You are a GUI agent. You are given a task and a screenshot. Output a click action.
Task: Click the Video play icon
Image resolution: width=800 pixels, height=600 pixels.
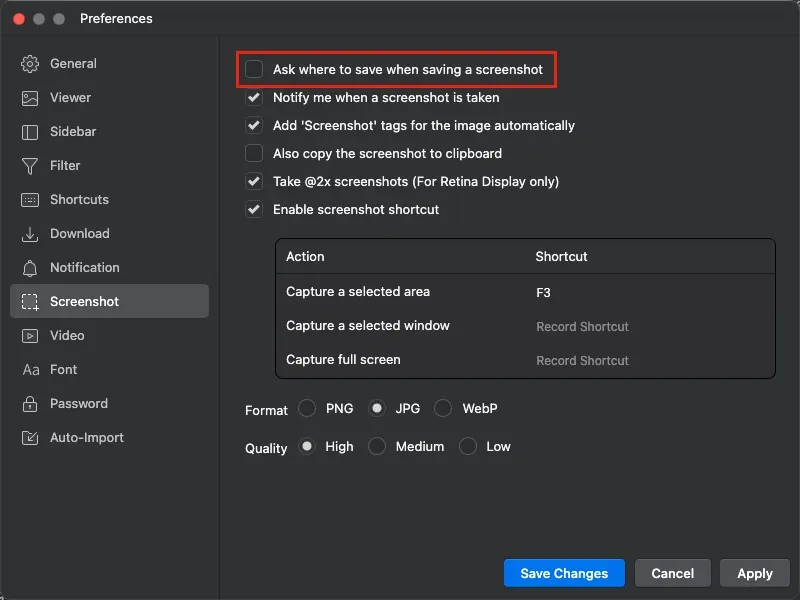click(x=30, y=336)
